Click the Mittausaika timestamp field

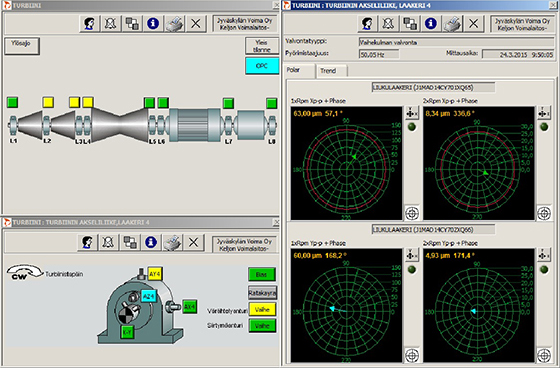click(x=518, y=54)
